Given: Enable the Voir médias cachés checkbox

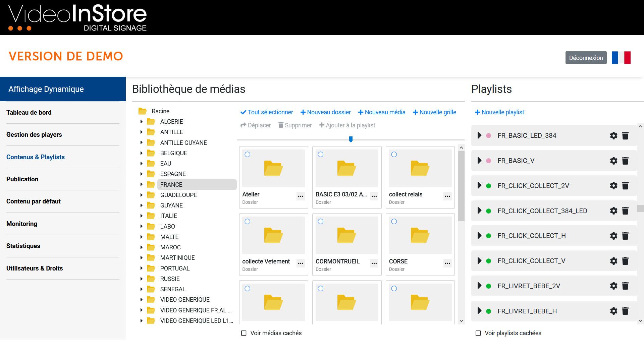Looking at the screenshot, I should (x=244, y=333).
